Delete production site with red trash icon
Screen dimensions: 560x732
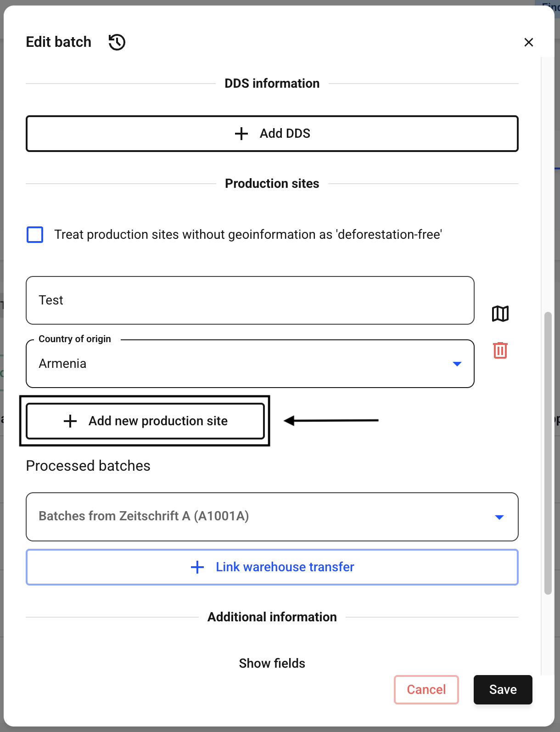pos(500,350)
